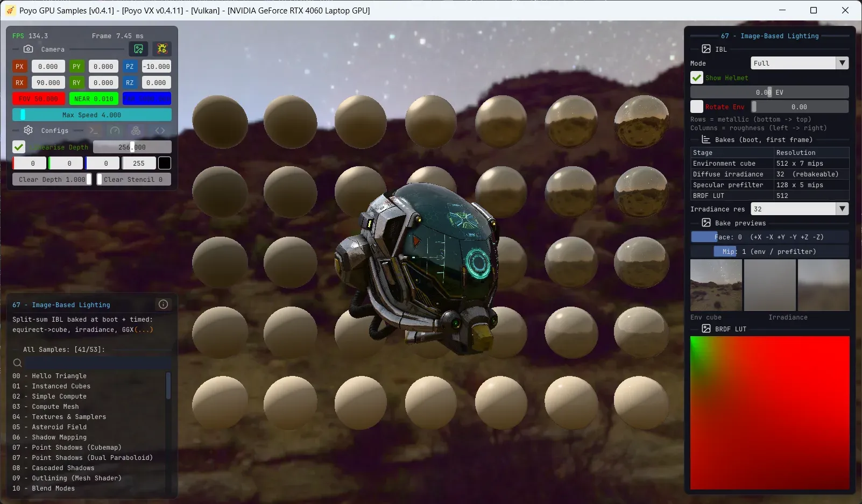
Task: Click the PY position label button
Action: coord(76,66)
